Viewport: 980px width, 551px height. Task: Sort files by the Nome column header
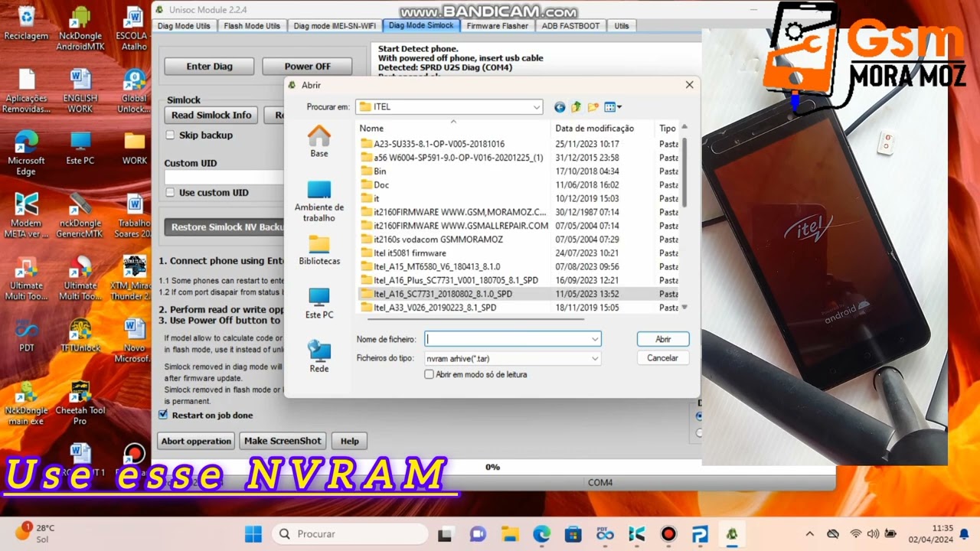[x=454, y=128]
